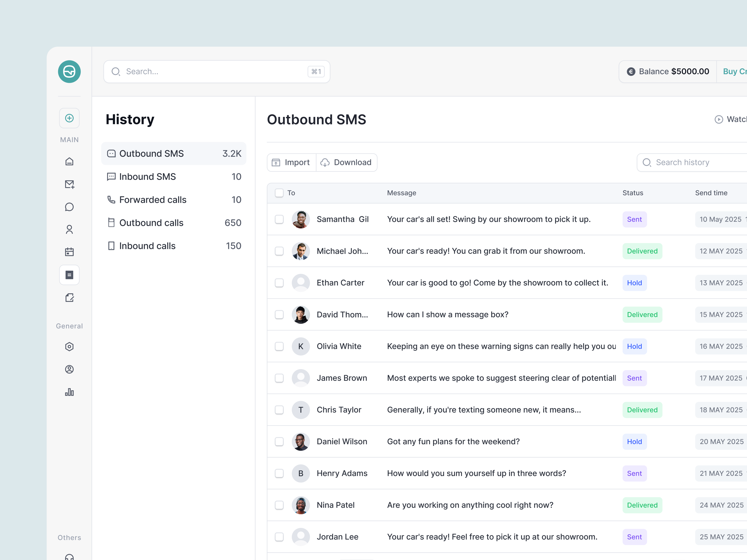The width and height of the screenshot is (747, 560).
Task: Open the analytics bar chart icon
Action: [x=69, y=392]
